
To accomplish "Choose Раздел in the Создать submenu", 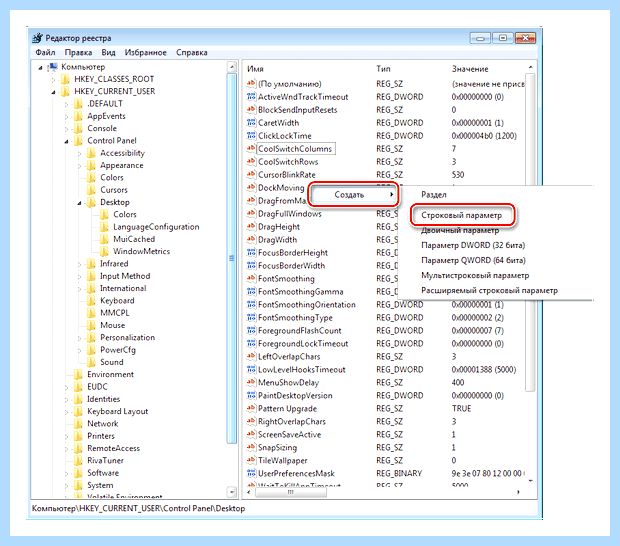I will click(x=434, y=195).
